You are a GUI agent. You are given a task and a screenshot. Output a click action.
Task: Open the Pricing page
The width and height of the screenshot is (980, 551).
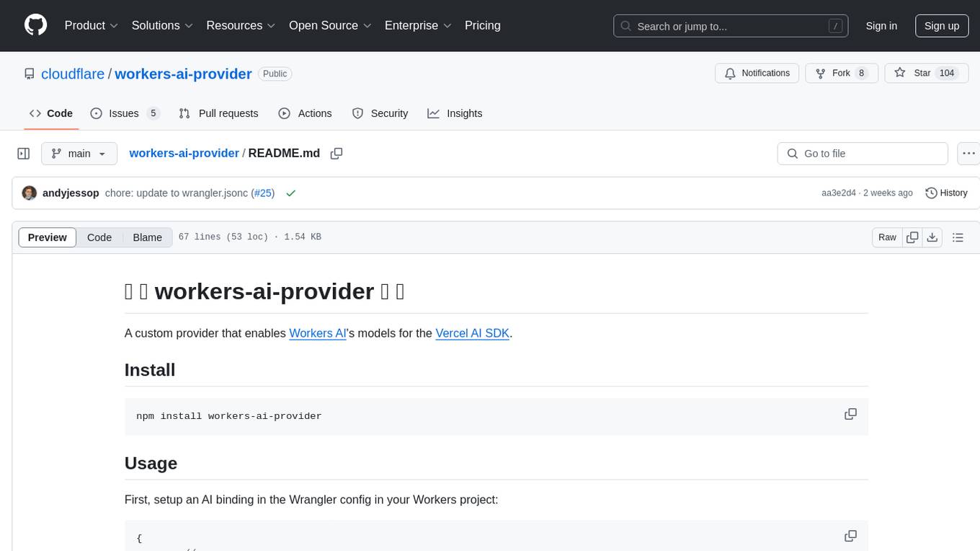tap(483, 25)
